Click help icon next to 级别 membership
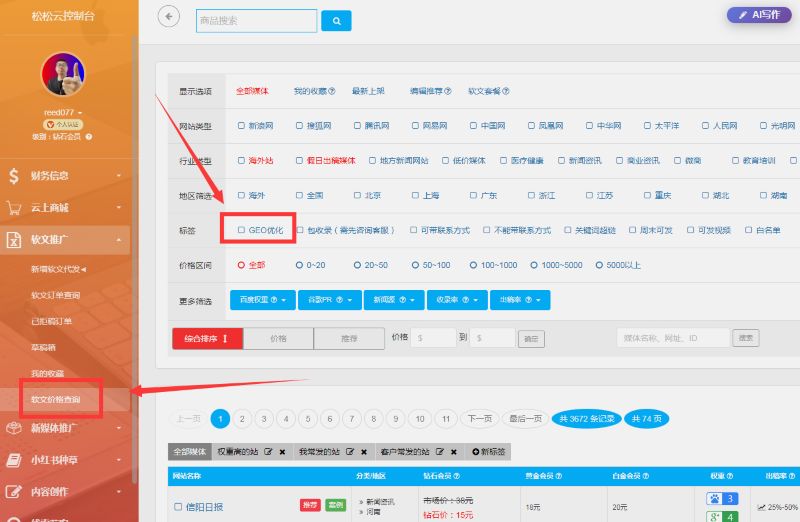This screenshot has width=800, height=522. (x=89, y=137)
